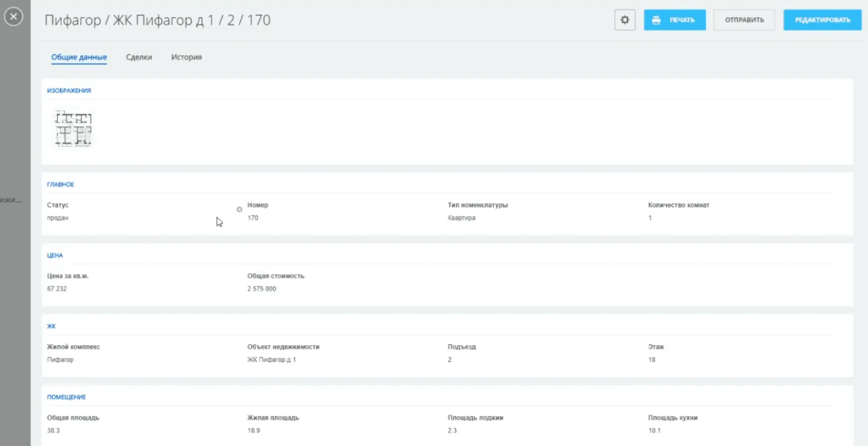868x446 pixels.
Task: Click the Помещение section header
Action: (x=67, y=397)
